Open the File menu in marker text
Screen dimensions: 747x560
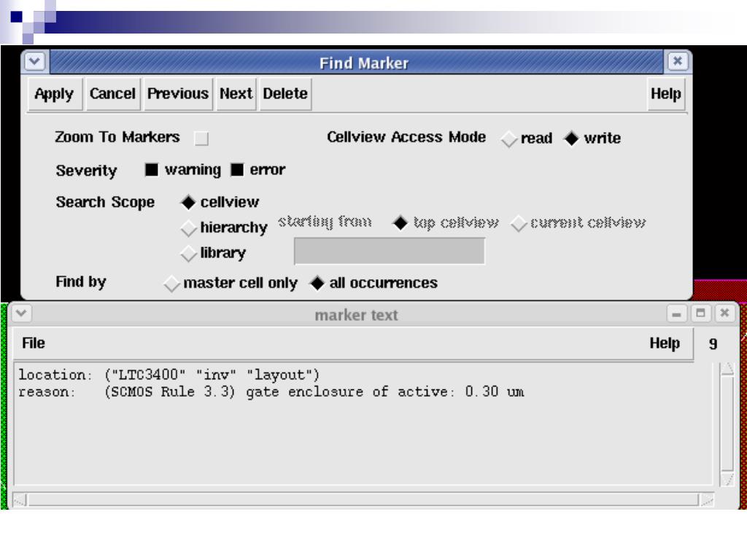click(34, 343)
